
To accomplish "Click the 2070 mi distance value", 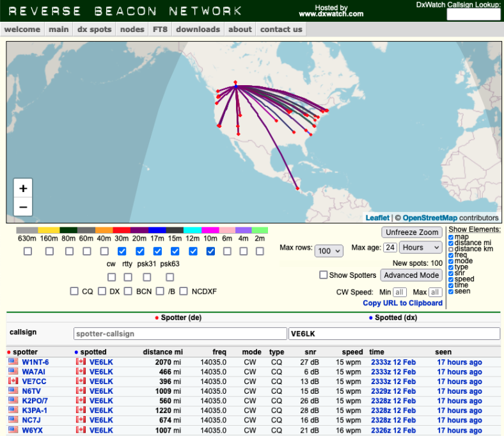I will click(168, 362).
